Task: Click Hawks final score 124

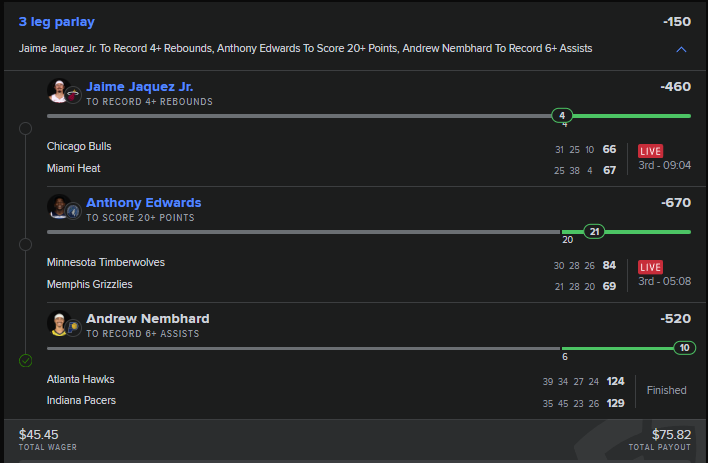Action: pos(615,382)
